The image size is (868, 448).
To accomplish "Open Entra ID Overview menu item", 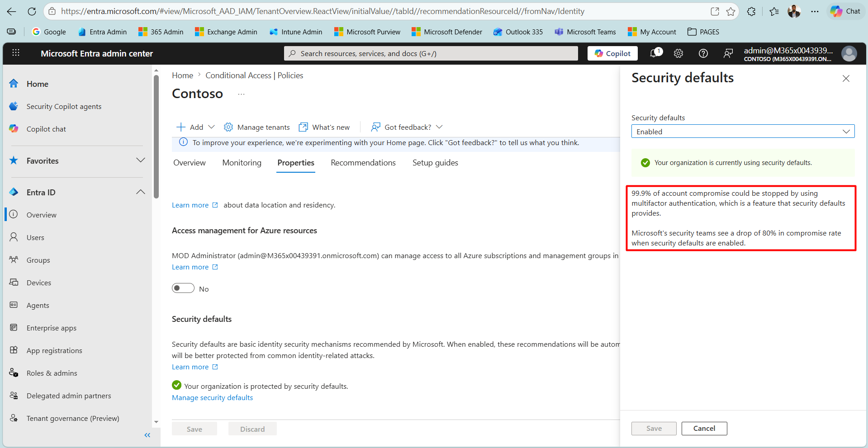I will [42, 215].
